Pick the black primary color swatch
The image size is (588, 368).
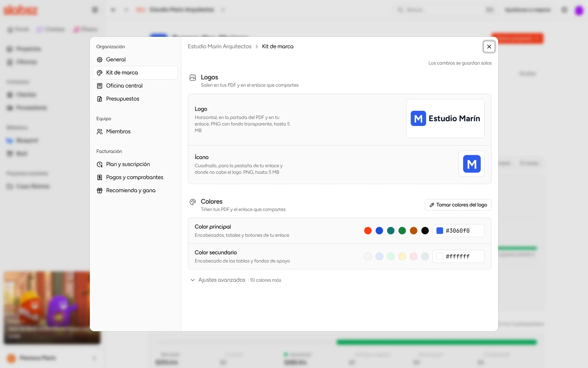425,231
